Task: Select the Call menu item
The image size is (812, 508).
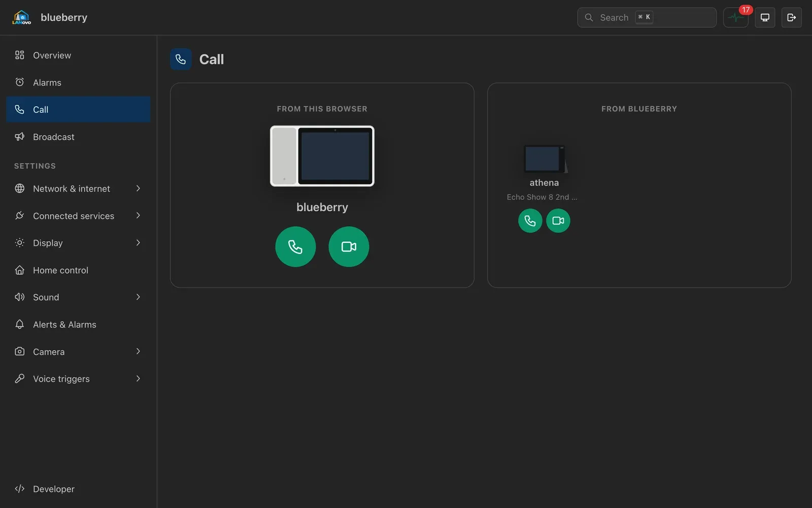Action: point(78,109)
